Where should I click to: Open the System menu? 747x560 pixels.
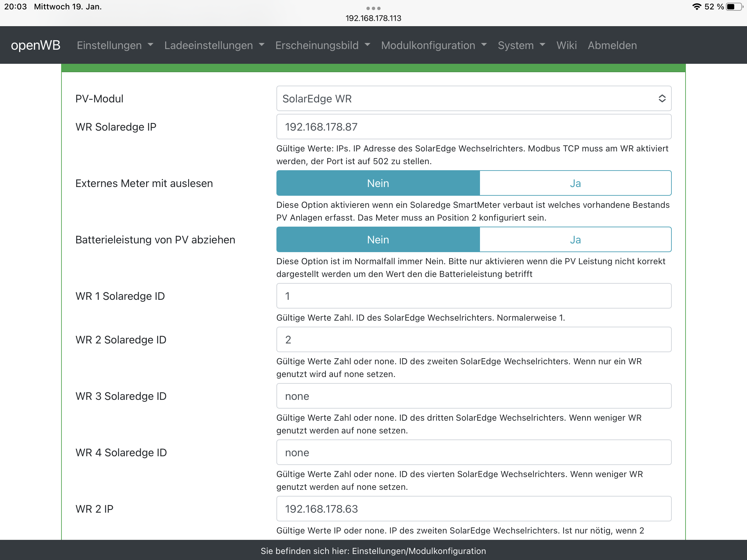(521, 45)
